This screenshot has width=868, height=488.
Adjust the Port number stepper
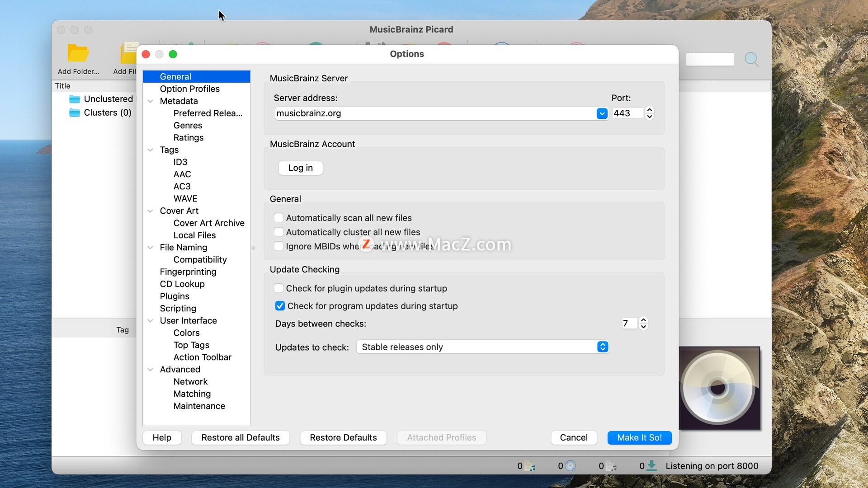point(650,113)
